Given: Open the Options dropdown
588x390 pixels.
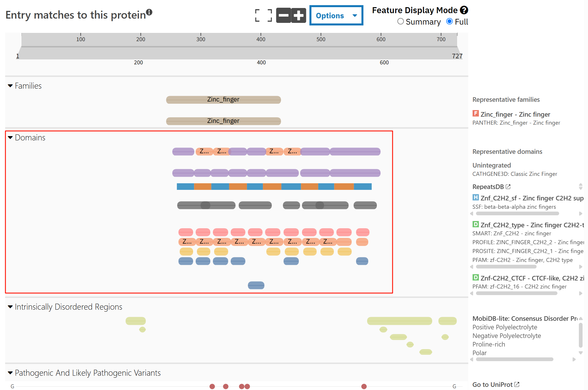Looking at the screenshot, I should (x=336, y=15).
